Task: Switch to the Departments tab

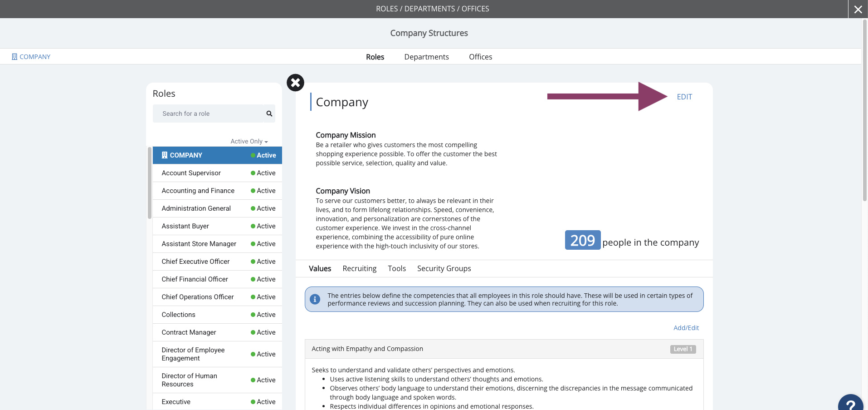Action: click(x=426, y=57)
